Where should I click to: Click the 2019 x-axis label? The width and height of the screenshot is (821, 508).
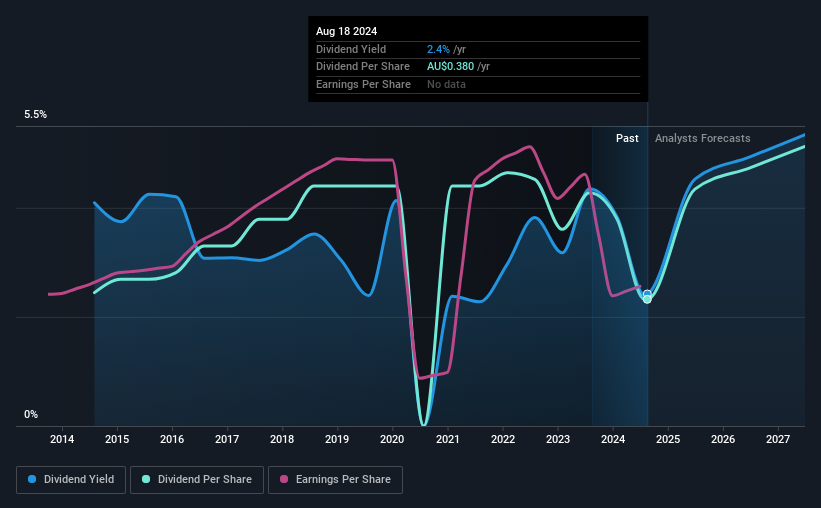point(337,439)
